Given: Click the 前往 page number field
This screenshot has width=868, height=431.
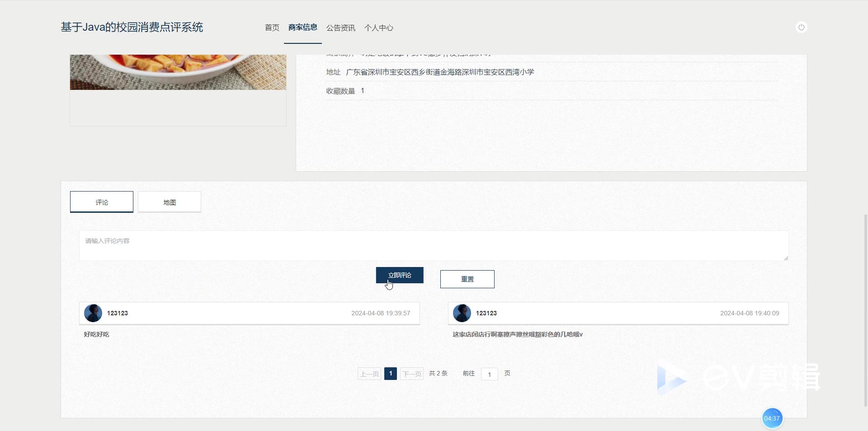Looking at the screenshot, I should click(490, 374).
